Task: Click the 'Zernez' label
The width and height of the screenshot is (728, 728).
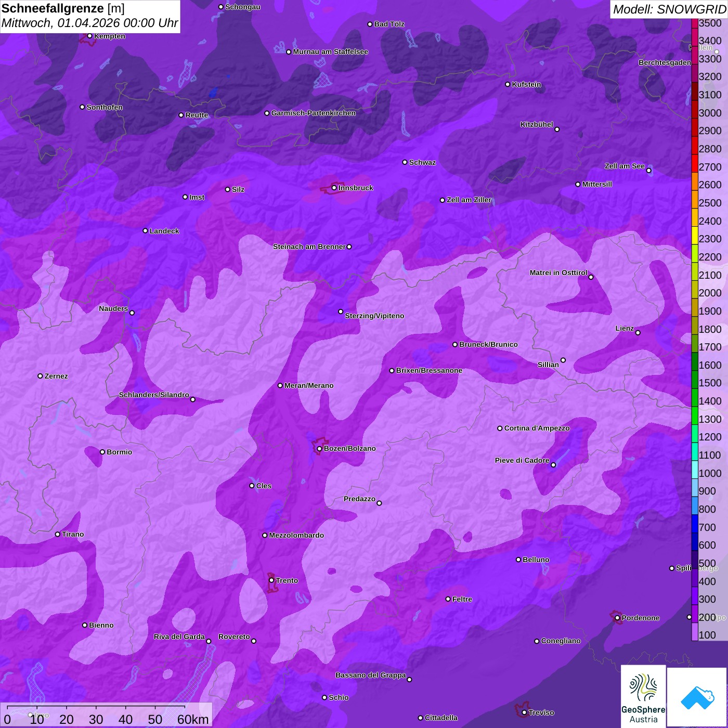Action: click(x=56, y=376)
